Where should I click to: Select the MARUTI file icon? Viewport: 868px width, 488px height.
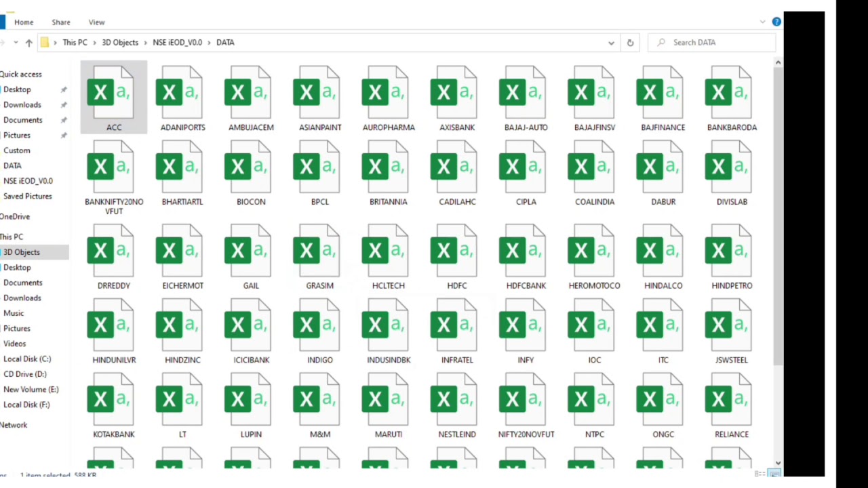coord(384,400)
